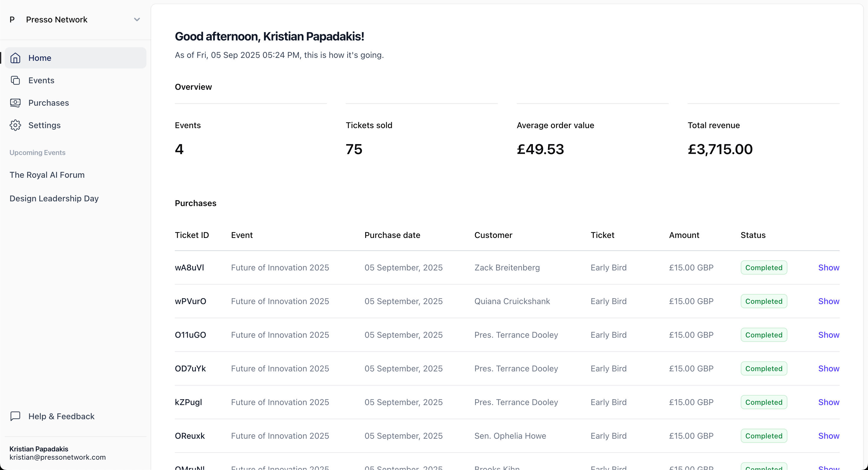This screenshot has width=868, height=470.
Task: Click the Home house icon
Action: [x=15, y=58]
